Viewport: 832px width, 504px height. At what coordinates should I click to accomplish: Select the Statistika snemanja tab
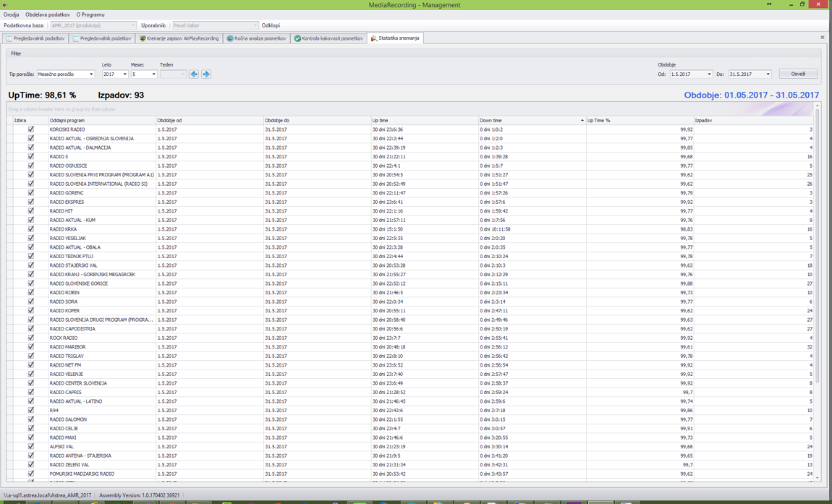[395, 38]
